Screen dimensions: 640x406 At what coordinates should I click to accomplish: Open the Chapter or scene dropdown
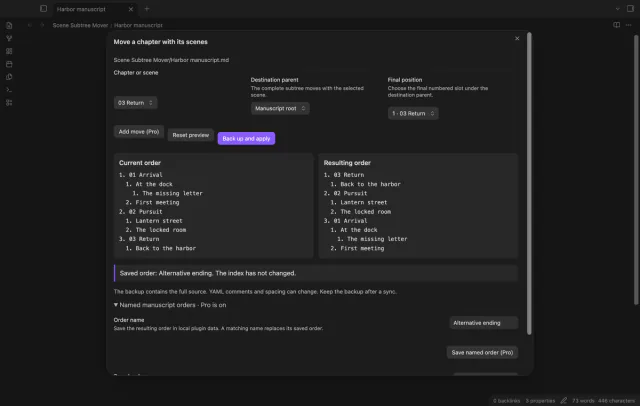(136, 103)
